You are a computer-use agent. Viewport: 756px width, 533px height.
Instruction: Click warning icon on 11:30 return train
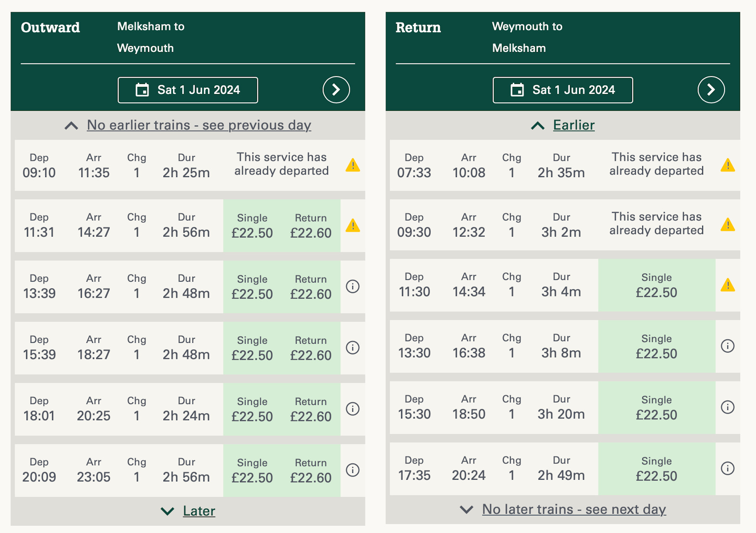pos(727,285)
